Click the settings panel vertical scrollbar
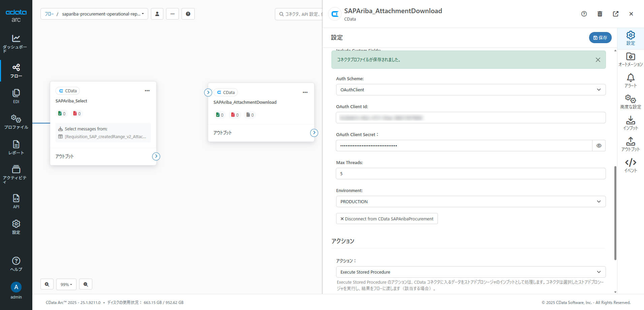The image size is (644, 310). (615, 213)
